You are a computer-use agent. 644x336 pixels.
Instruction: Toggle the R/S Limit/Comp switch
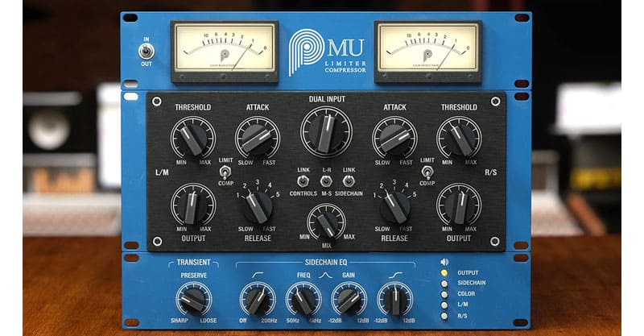(x=427, y=172)
